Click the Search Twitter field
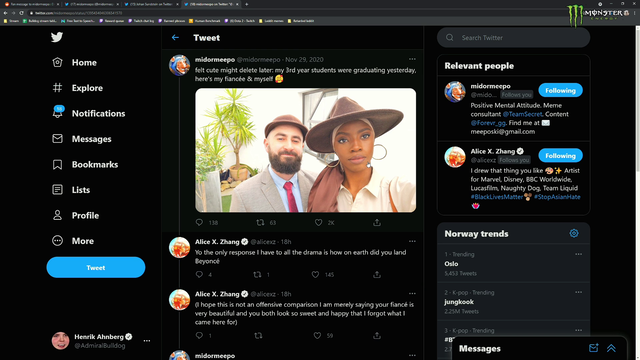The image size is (640, 360). [513, 38]
